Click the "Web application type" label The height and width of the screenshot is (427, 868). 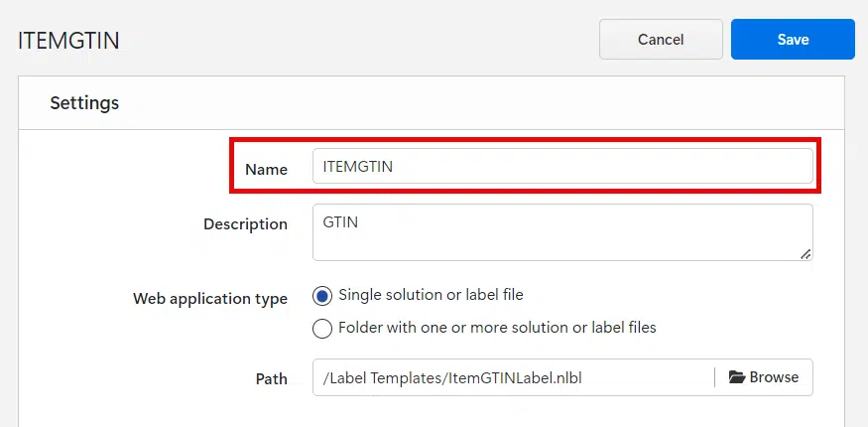(x=210, y=299)
